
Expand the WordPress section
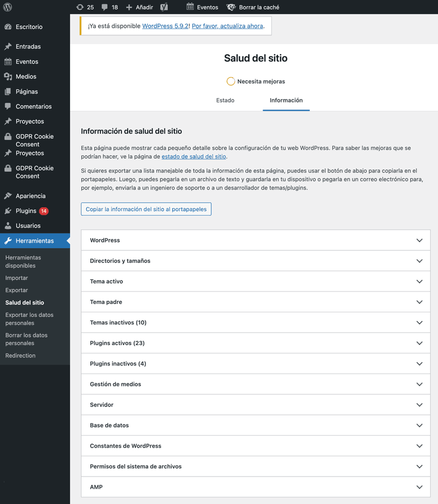[x=256, y=240]
